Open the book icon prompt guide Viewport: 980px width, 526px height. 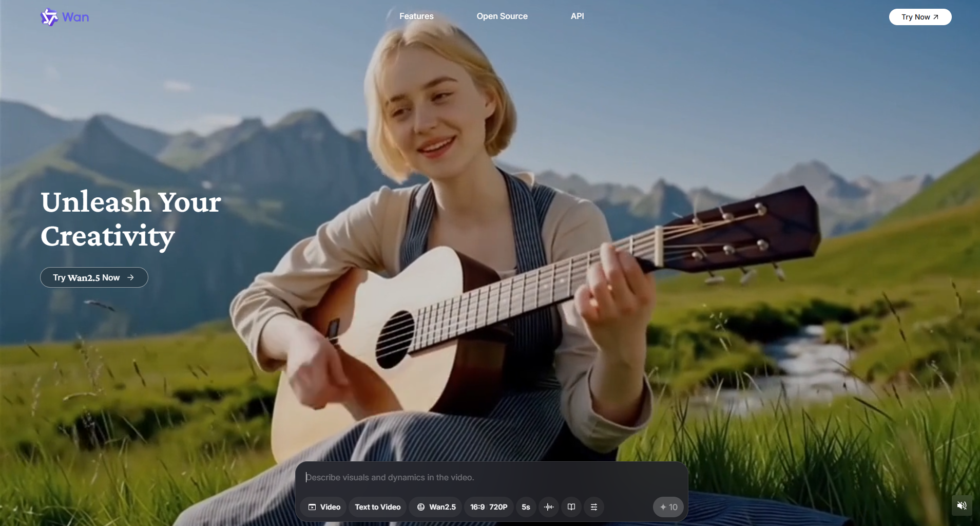(x=571, y=507)
